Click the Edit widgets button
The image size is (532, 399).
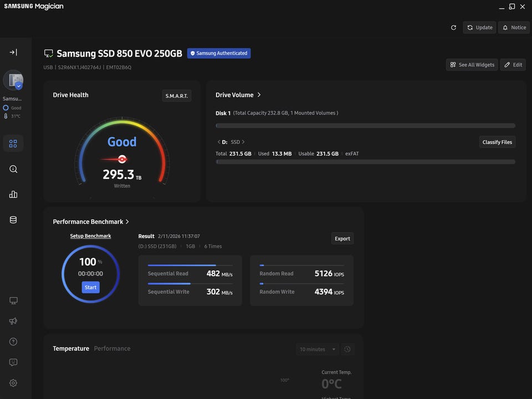tap(513, 65)
